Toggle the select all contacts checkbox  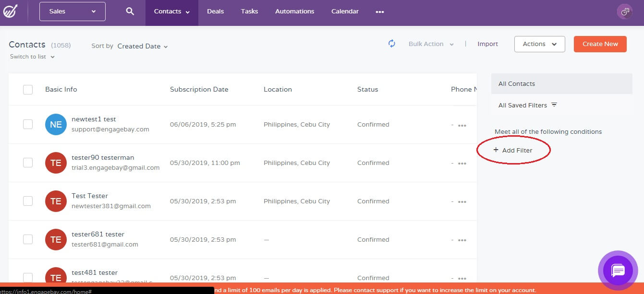pyautogui.click(x=28, y=89)
